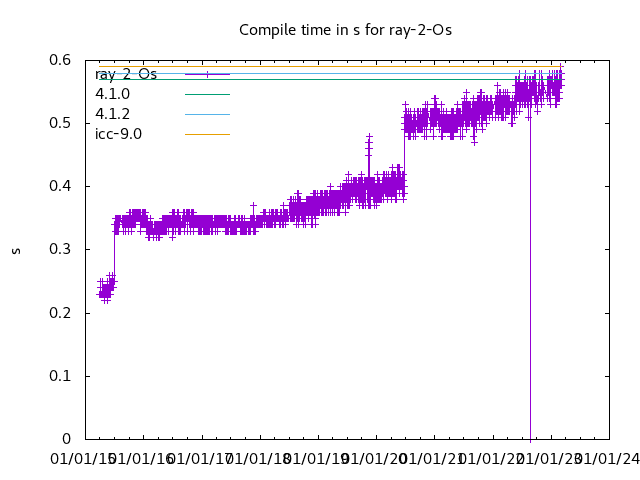Viewport: 640px width, 480px height.
Task: Click the 0.6 y-axis tick label
Action: (x=60, y=60)
